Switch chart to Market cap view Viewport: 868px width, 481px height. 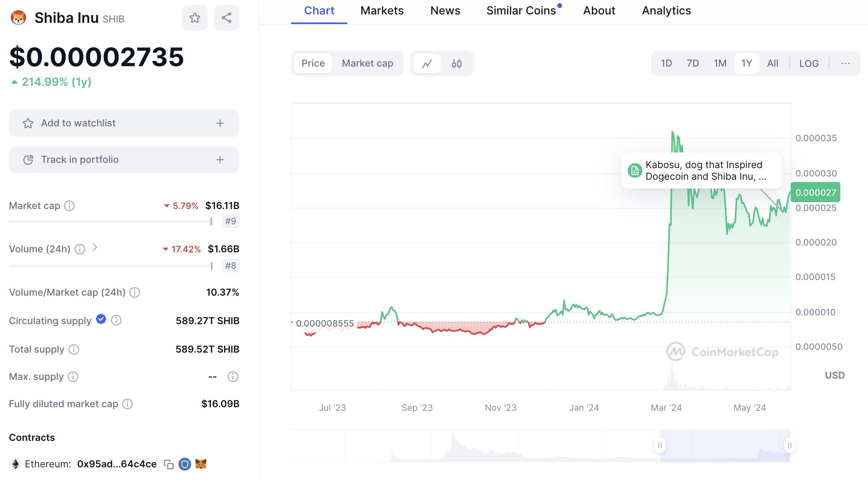[x=368, y=63]
